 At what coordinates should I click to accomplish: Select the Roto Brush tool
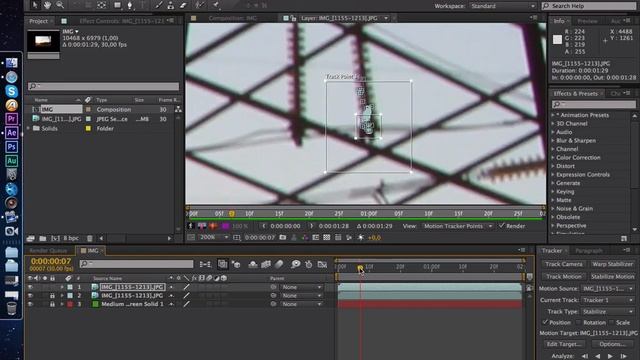(199, 5)
